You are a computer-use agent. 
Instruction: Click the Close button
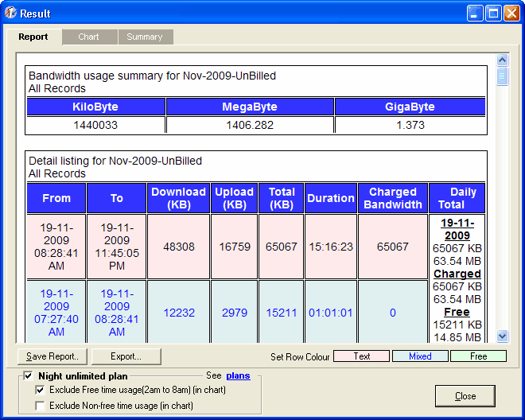(x=465, y=396)
